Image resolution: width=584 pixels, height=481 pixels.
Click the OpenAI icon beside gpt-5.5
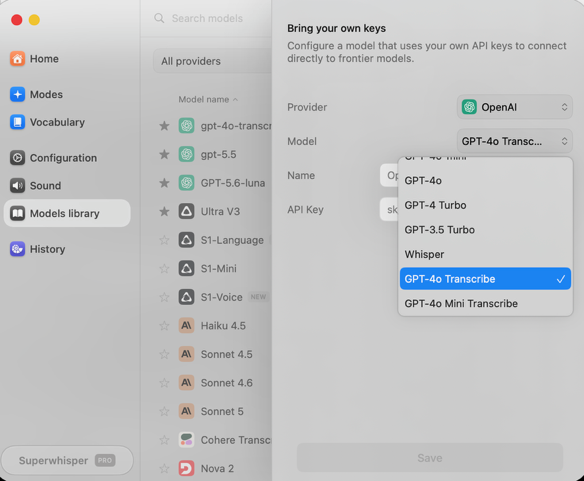[186, 154]
